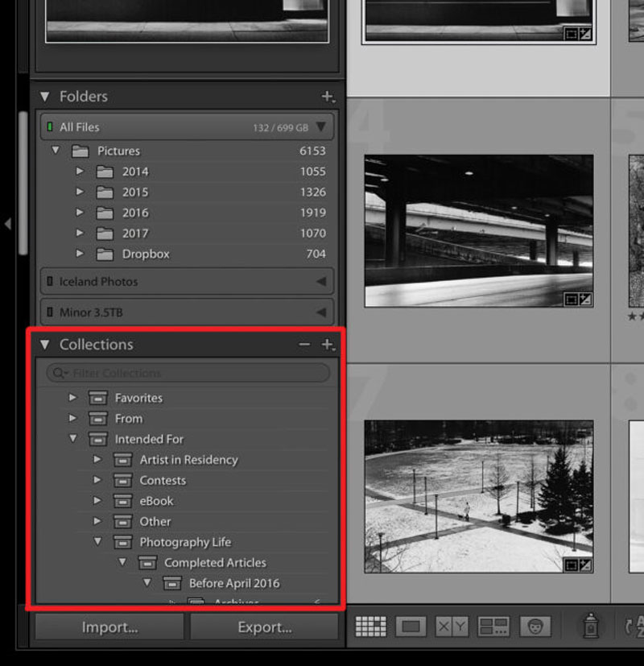This screenshot has width=644, height=666.
Task: Click plus icon in Collections header
Action: (x=327, y=345)
